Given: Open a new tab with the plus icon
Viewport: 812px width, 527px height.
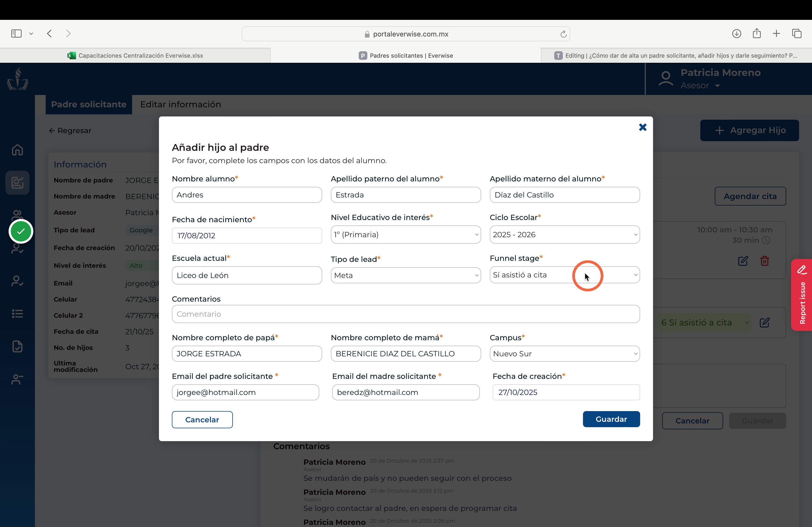Looking at the screenshot, I should (x=777, y=33).
